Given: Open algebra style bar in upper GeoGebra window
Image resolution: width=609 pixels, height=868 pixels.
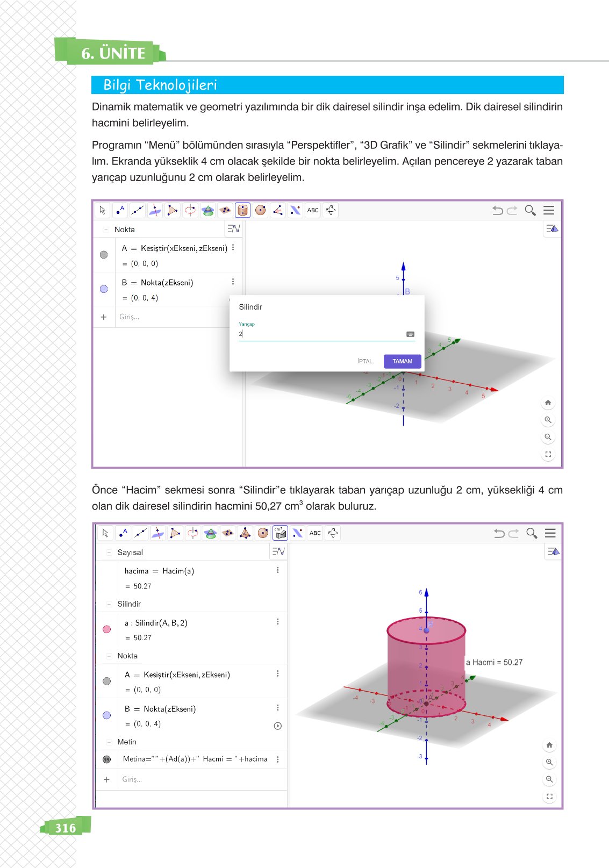Looking at the screenshot, I should pyautogui.click(x=233, y=229).
